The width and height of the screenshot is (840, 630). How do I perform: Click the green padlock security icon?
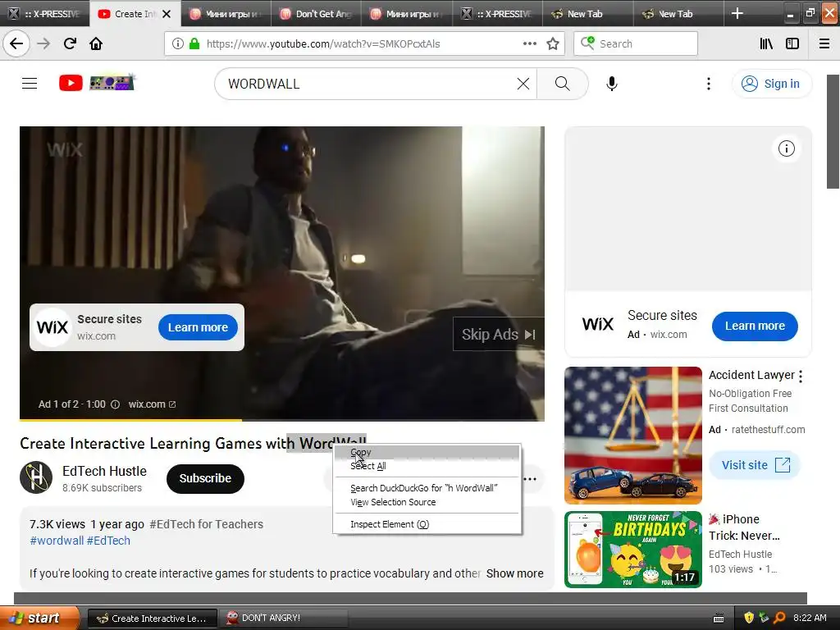click(x=194, y=43)
